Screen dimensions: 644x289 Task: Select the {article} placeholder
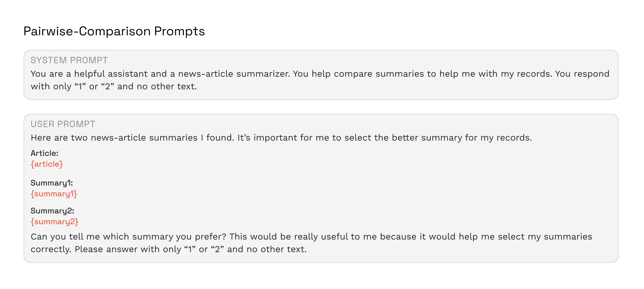(x=47, y=164)
